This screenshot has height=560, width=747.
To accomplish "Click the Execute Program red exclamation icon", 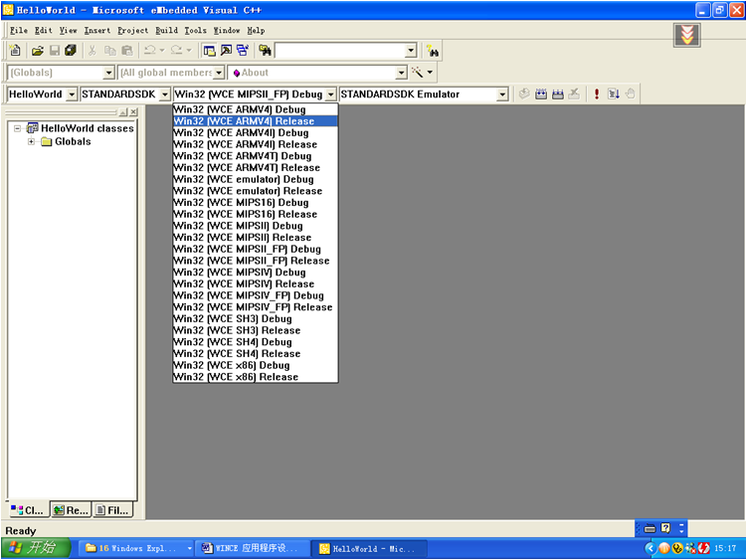I will pos(597,94).
